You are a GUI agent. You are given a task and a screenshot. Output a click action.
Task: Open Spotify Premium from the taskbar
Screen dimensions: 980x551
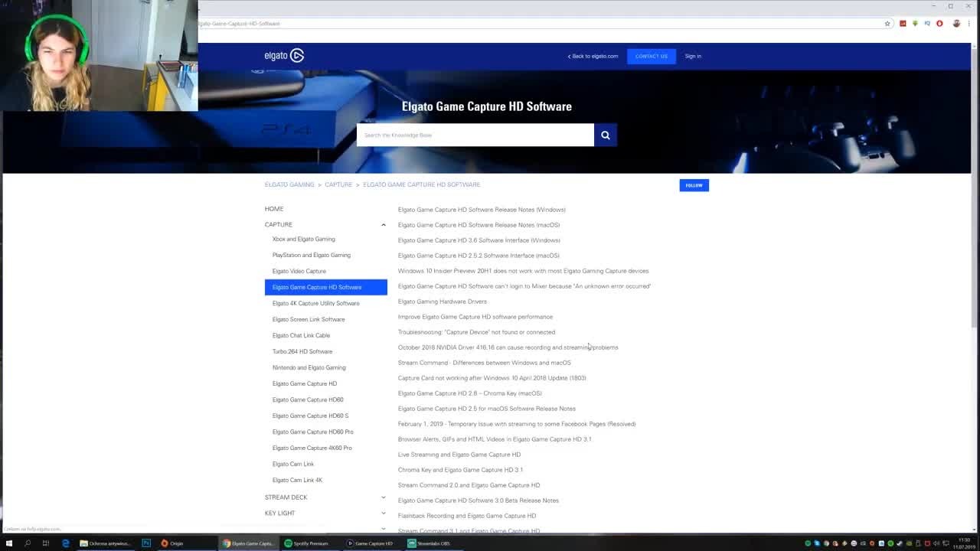(x=306, y=543)
